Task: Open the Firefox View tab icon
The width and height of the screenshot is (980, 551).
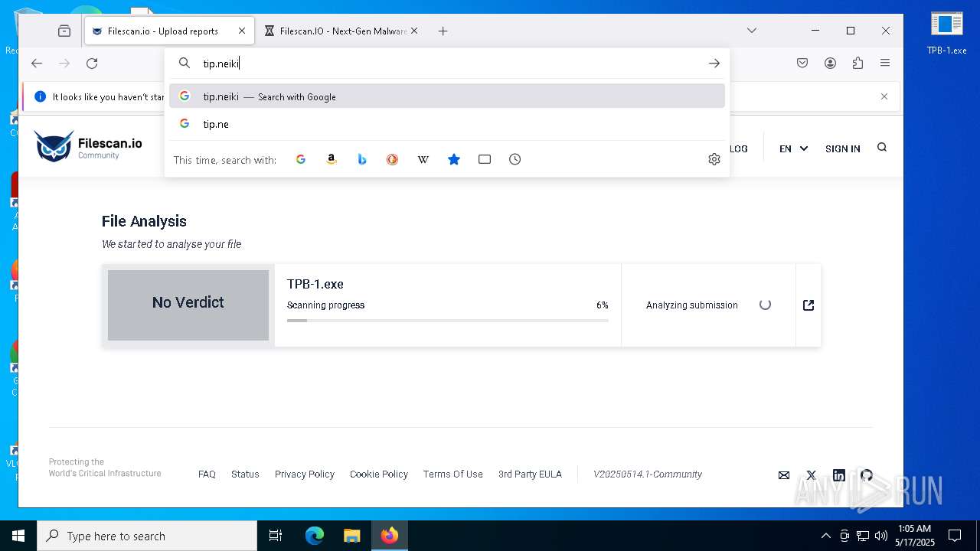Action: coord(64,31)
